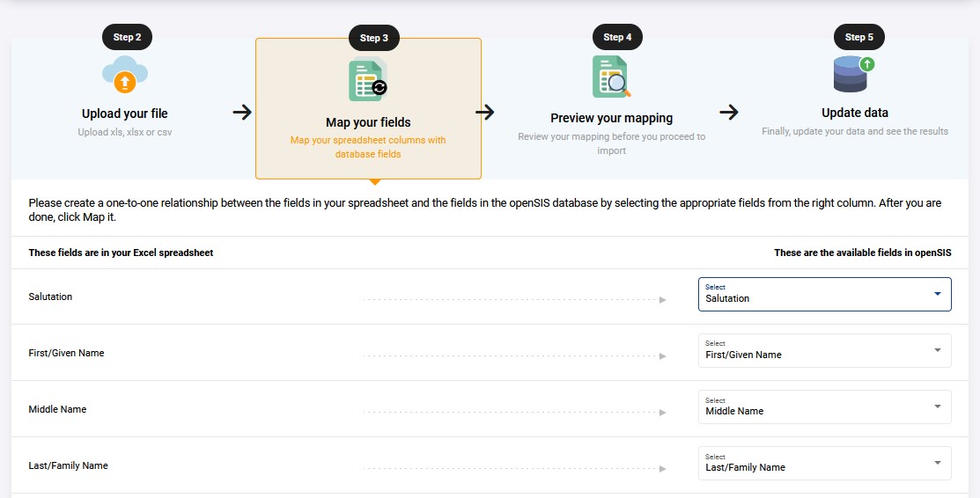Expand the Middle Name mapping dropdown
This screenshot has height=498, width=980.
[824, 406]
